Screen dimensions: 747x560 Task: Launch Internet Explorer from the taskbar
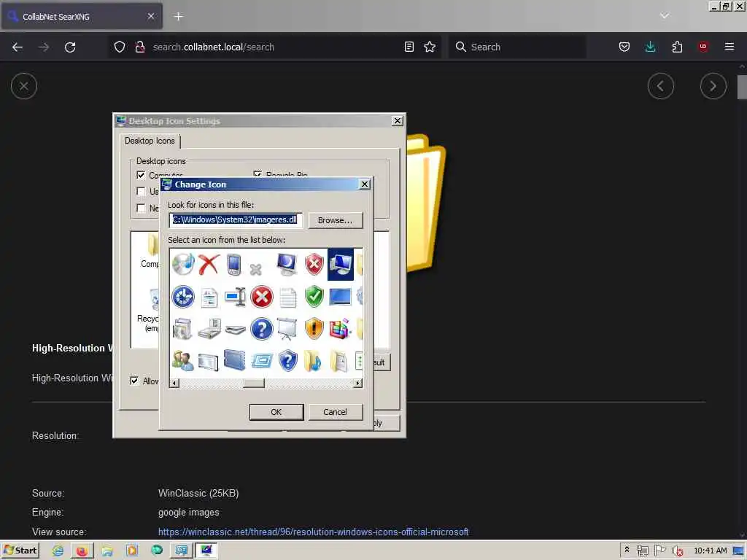(58, 551)
